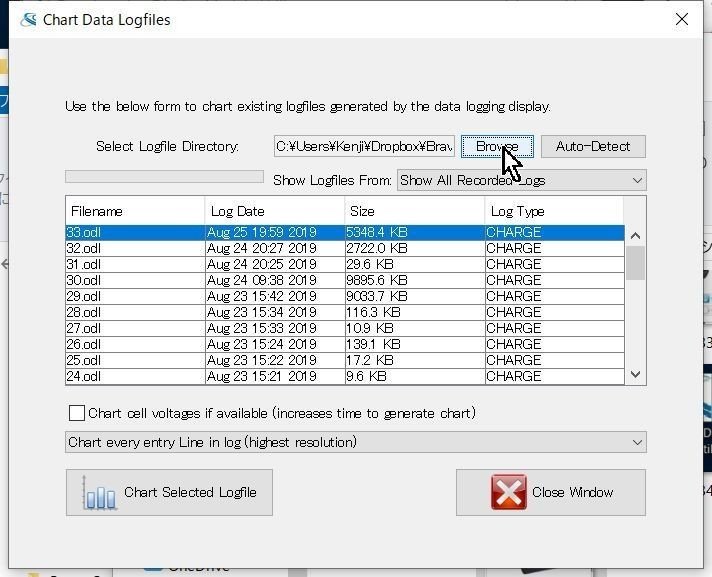The width and height of the screenshot is (712, 577).
Task: Click CHARGE in the 30.odl row
Action: pos(514,280)
